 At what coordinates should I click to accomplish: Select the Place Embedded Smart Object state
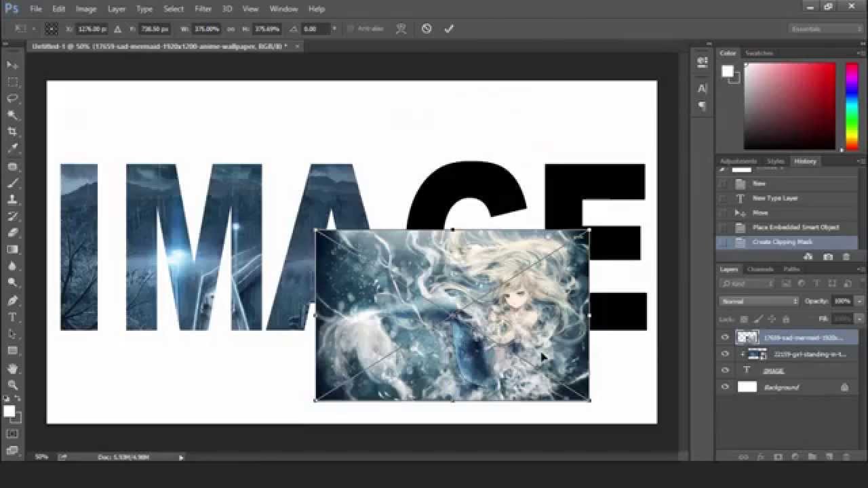(x=787, y=227)
